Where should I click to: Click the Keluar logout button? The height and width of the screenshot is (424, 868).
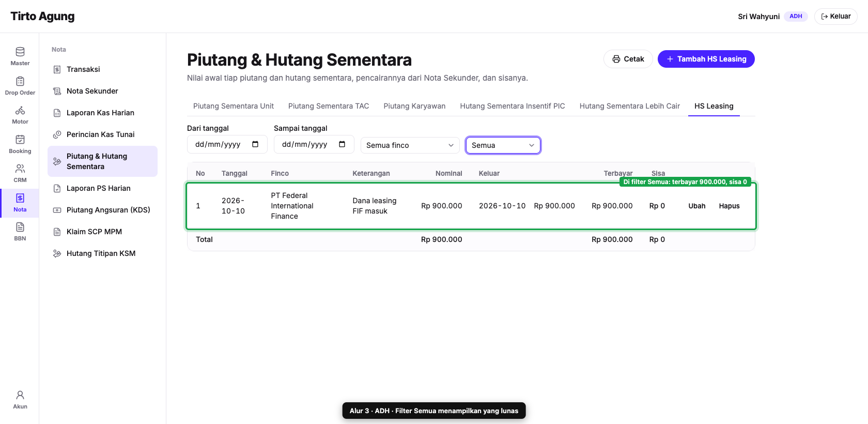pos(836,17)
